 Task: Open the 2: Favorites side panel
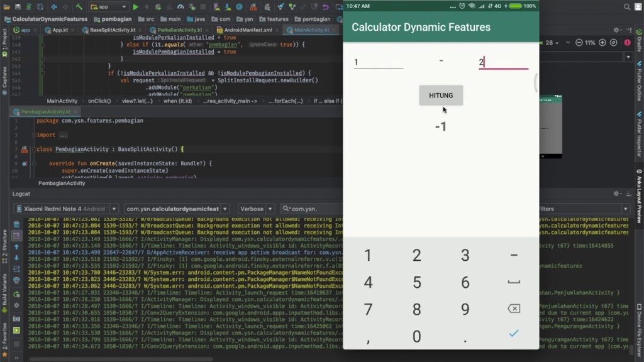pos(4,339)
